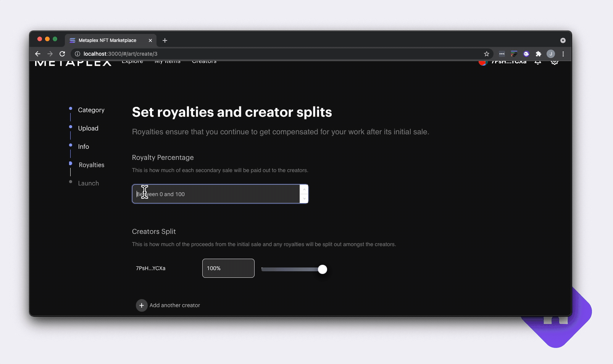The height and width of the screenshot is (364, 613).
Task: Open the browser downloads chevron at top right
Action: pos(563,40)
